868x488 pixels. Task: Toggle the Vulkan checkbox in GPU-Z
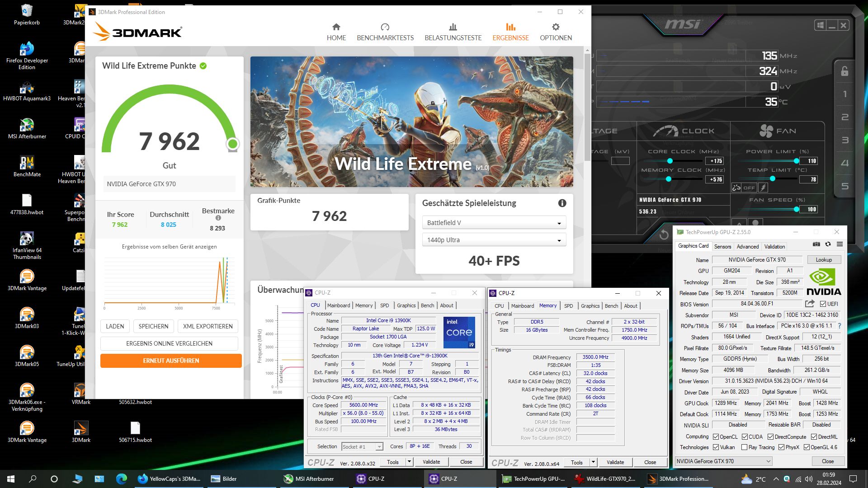(x=716, y=447)
